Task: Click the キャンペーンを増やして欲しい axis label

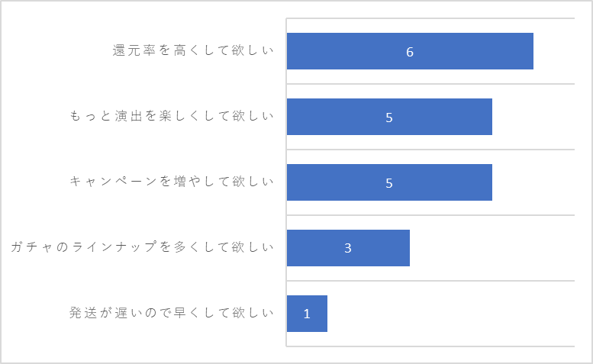Action: click(171, 182)
